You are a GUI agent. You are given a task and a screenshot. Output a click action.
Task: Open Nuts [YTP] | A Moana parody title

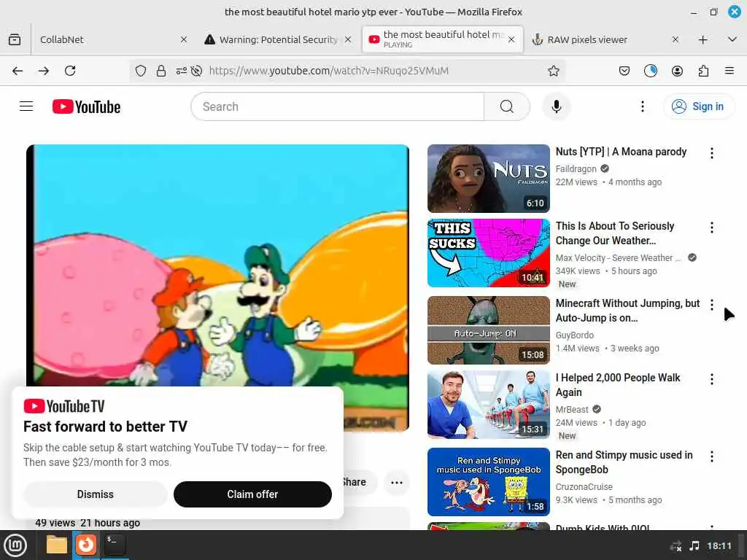point(621,152)
